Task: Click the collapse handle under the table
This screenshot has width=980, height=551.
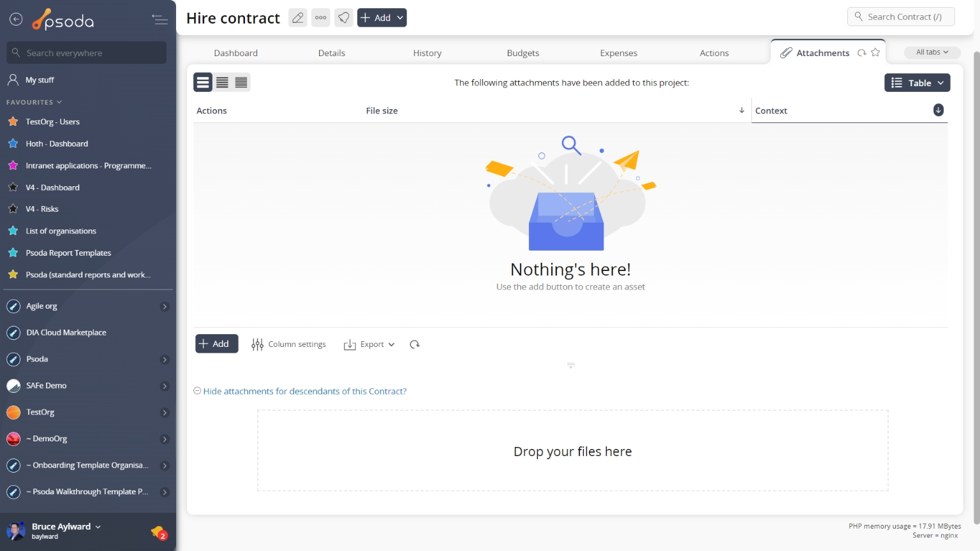Action: click(571, 365)
